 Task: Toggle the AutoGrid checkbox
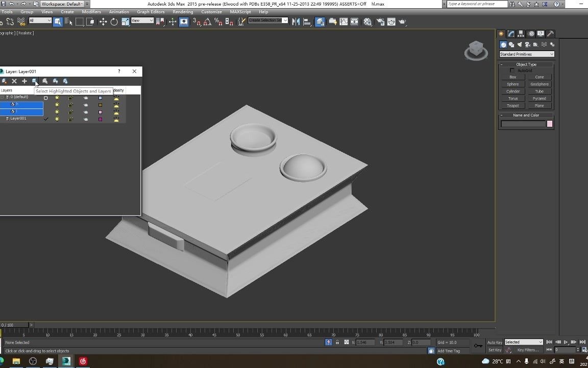512,71
